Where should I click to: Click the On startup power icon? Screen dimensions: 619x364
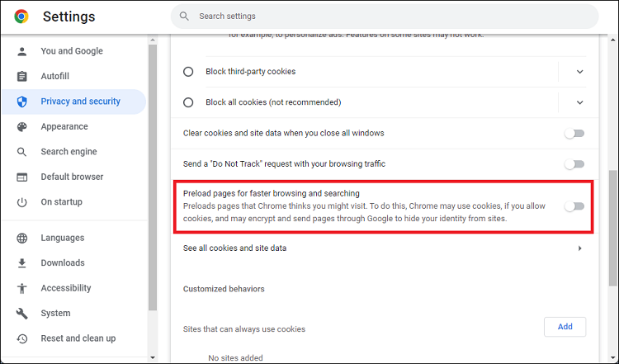click(22, 202)
